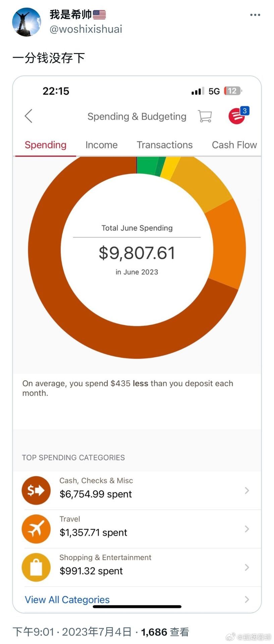The image size is (274, 644).
Task: Go to the Cash Flow tab
Action: pos(234,145)
